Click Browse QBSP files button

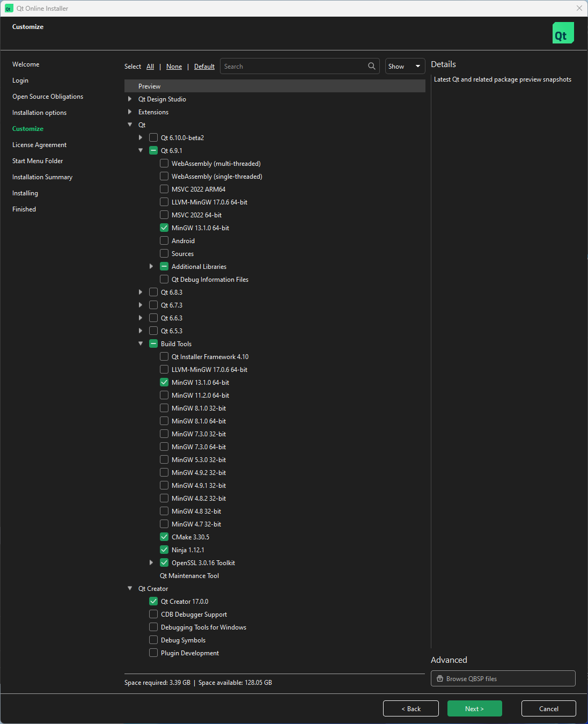pos(503,678)
